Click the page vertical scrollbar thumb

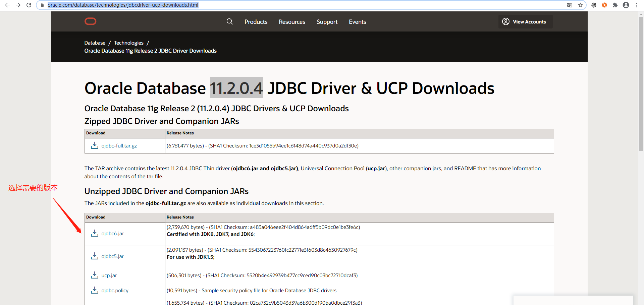[x=641, y=84]
